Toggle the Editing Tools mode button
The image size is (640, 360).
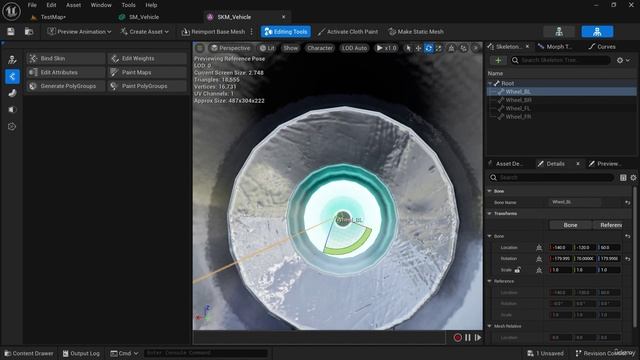click(x=286, y=31)
